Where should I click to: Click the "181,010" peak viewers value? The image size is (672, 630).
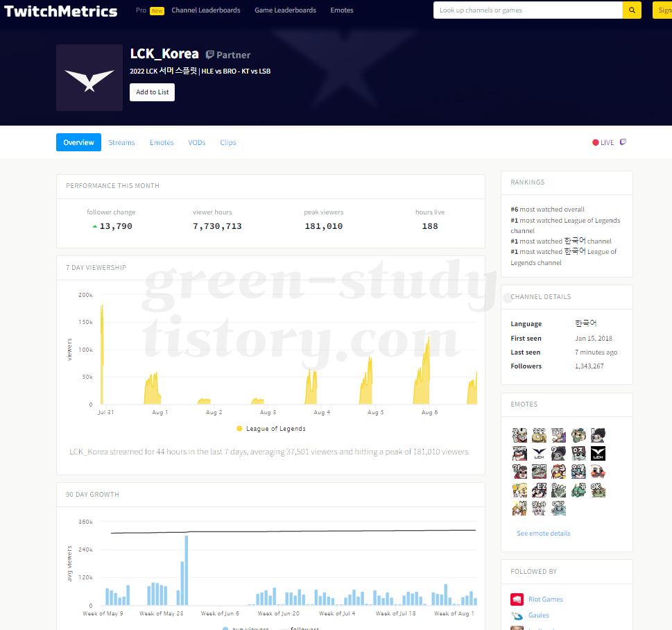click(x=324, y=226)
